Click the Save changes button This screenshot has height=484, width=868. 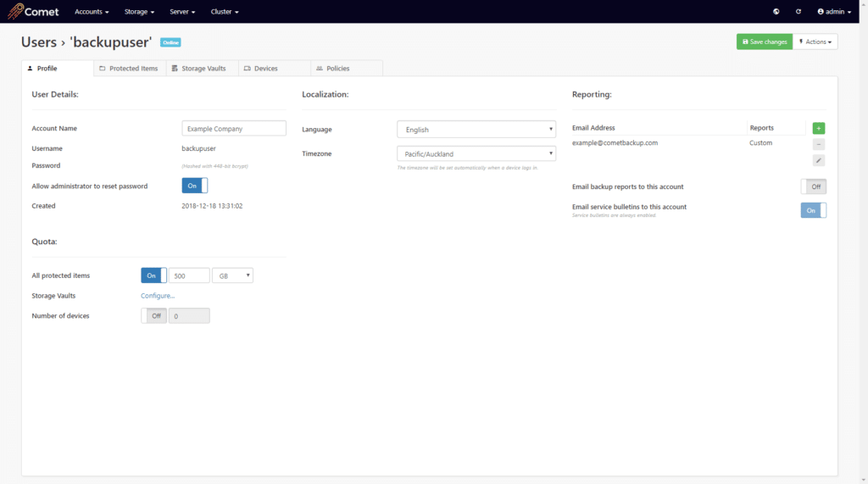coord(765,42)
